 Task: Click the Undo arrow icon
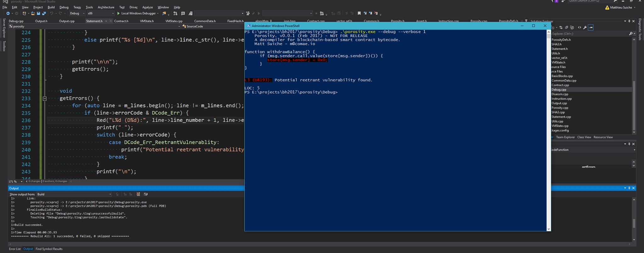pos(52,13)
